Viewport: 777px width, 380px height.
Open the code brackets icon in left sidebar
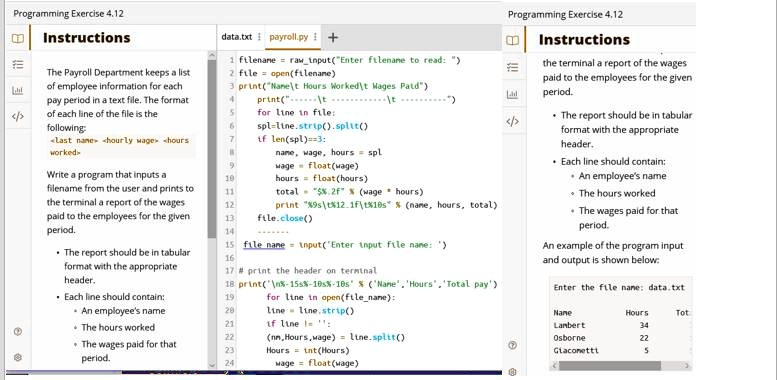17,117
